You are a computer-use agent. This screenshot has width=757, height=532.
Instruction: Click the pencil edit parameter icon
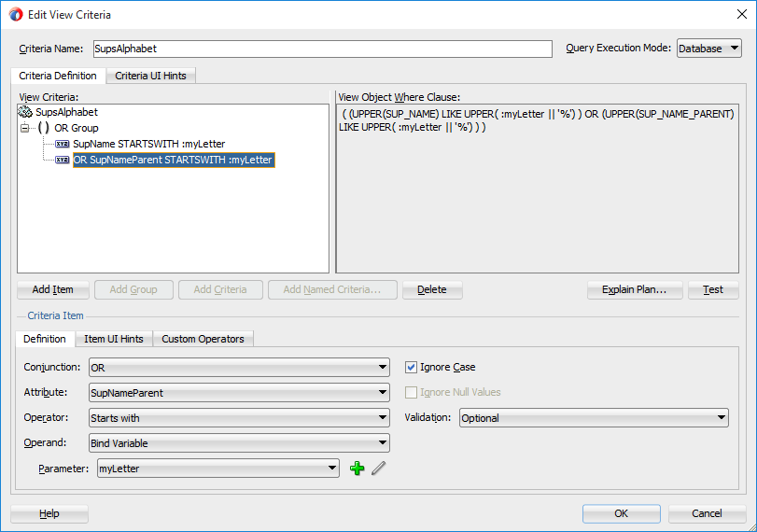click(x=378, y=469)
